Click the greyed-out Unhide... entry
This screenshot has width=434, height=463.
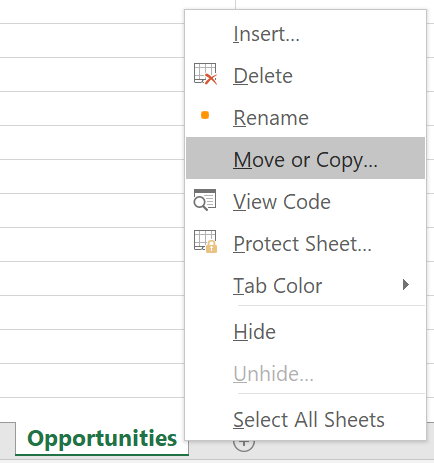pyautogui.click(x=273, y=374)
